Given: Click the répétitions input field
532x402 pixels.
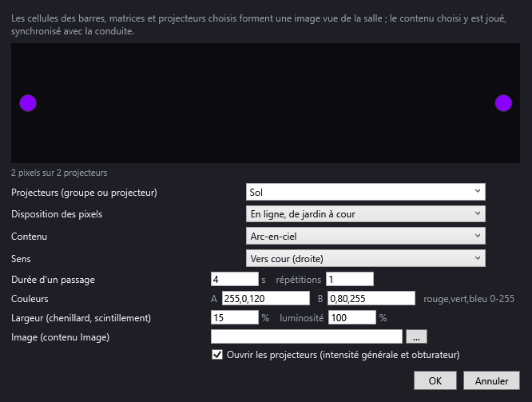Looking at the screenshot, I should (x=349, y=280).
